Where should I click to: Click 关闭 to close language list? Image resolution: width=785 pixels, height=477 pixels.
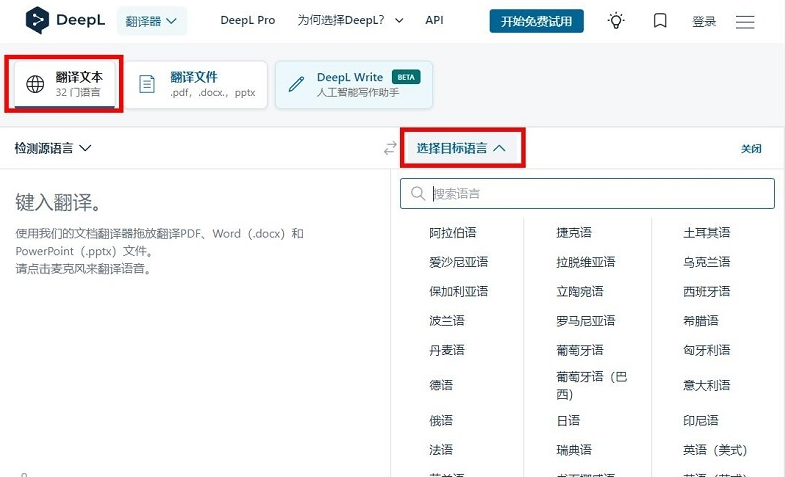751,149
